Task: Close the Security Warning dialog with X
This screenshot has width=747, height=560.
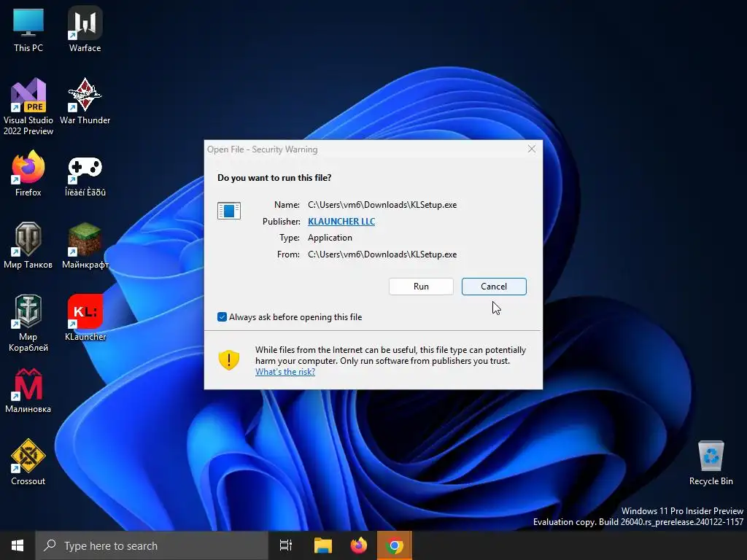Action: [x=532, y=149]
